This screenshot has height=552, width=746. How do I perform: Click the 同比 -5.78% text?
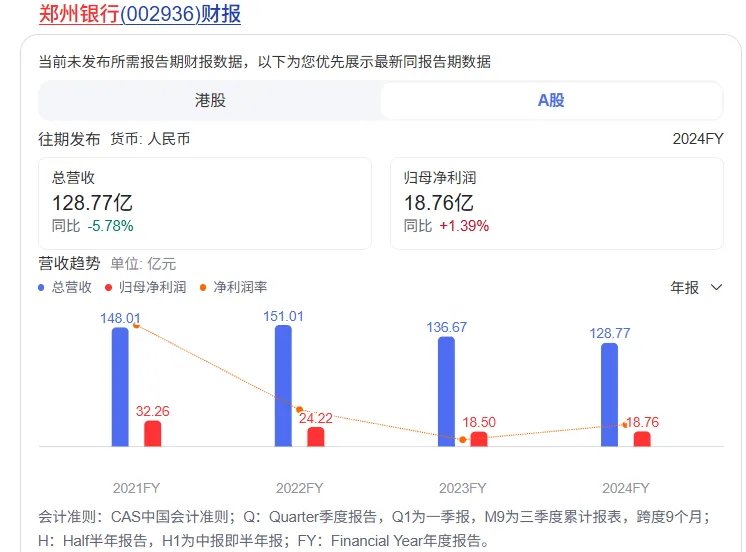pos(93,226)
